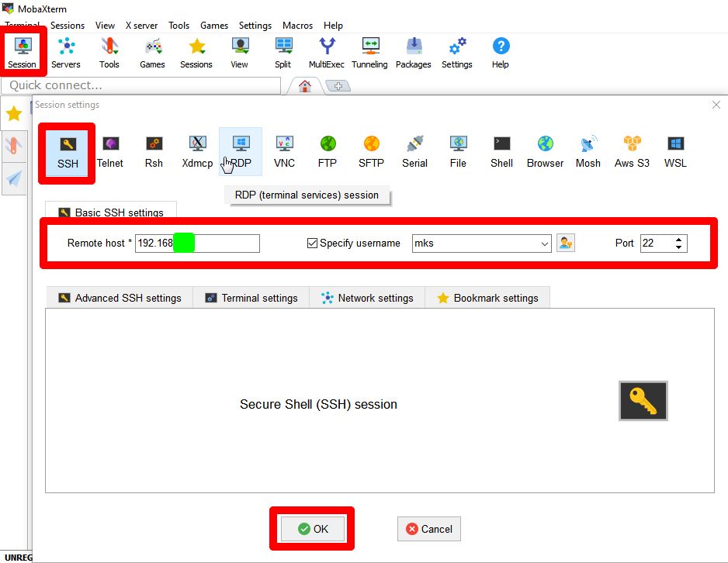The height and width of the screenshot is (563, 728).
Task: Choose the Aws S3 session type
Action: pos(632,152)
